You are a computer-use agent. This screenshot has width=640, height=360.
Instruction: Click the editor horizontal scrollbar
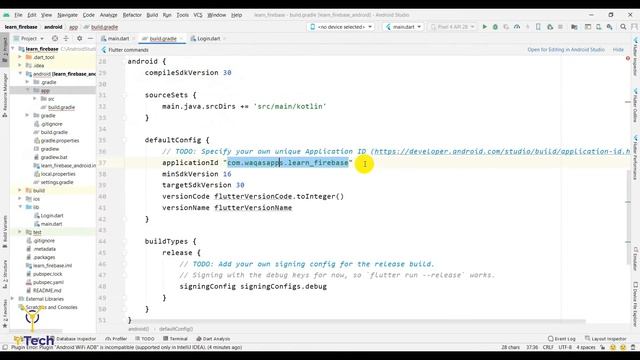click(357, 322)
